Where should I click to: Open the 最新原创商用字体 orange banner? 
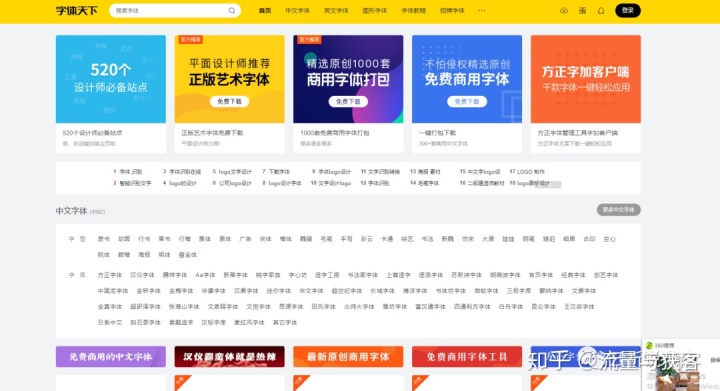coord(348,357)
